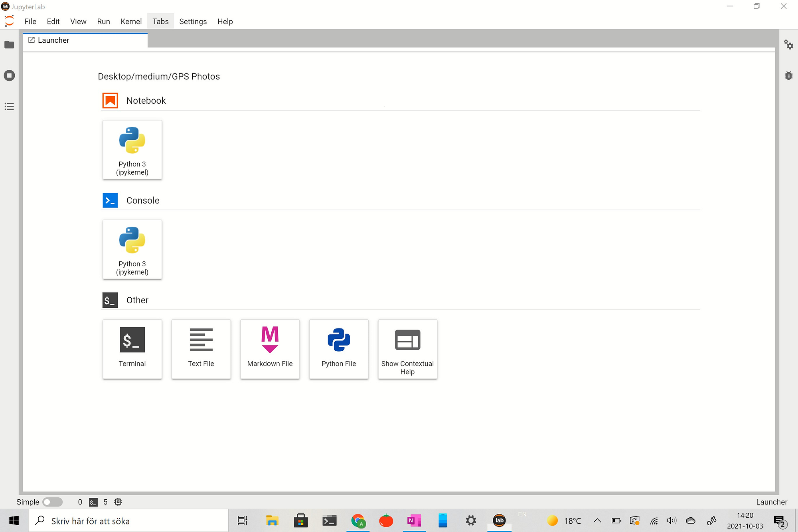Toggle Simple interface mode switch
This screenshot has height=532, width=798.
(53, 502)
